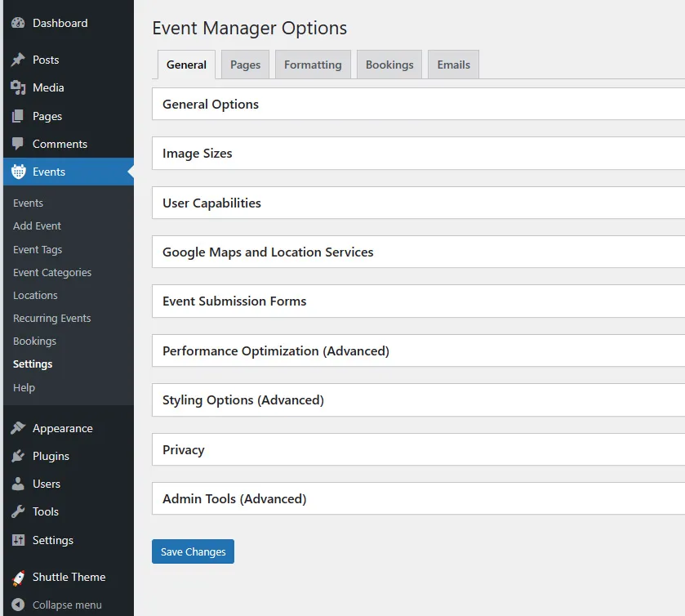Click the Appearance paintbrush icon
This screenshot has width=685, height=616.
18,428
